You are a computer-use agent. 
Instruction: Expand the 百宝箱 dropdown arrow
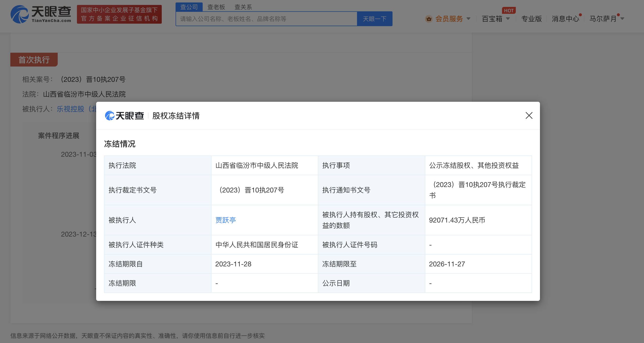508,19
